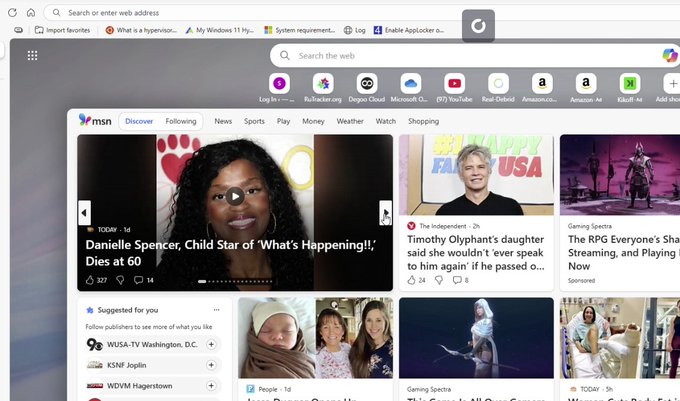
Task: Open the Sports tab
Action: pos(254,121)
